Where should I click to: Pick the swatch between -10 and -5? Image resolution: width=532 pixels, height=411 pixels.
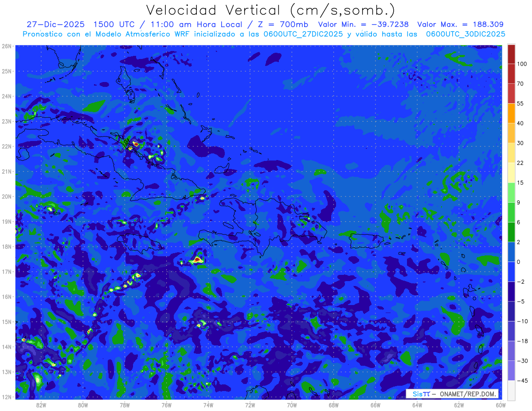coord(511,311)
